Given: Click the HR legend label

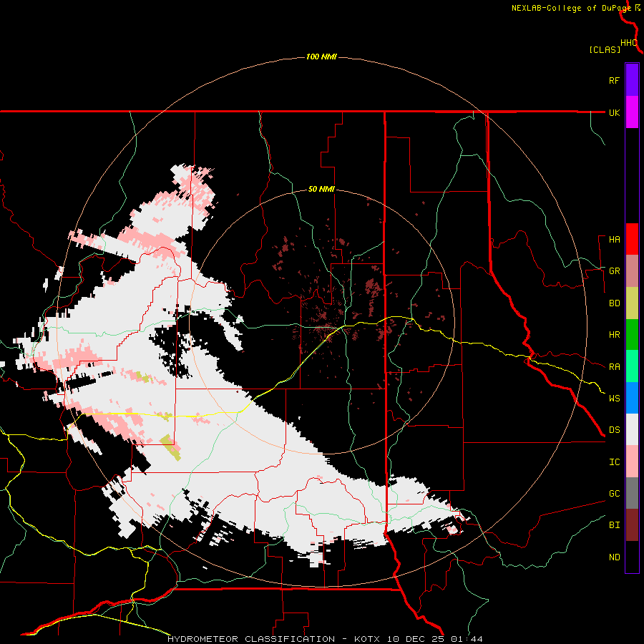Looking at the screenshot, I should click(x=615, y=335).
